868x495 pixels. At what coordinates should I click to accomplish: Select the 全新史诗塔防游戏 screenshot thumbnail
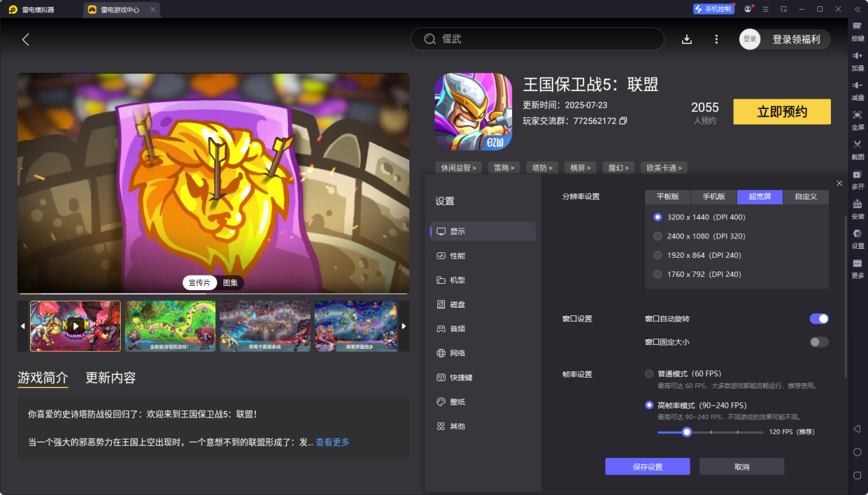click(x=170, y=326)
